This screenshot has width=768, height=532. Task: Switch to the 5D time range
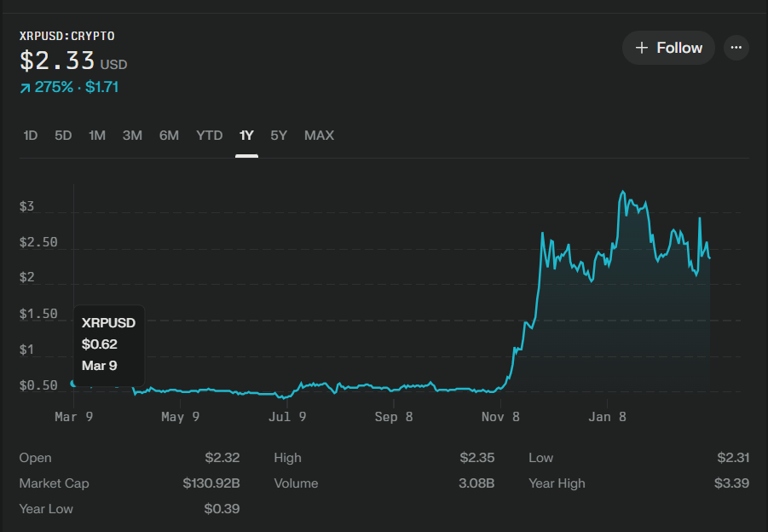click(63, 136)
